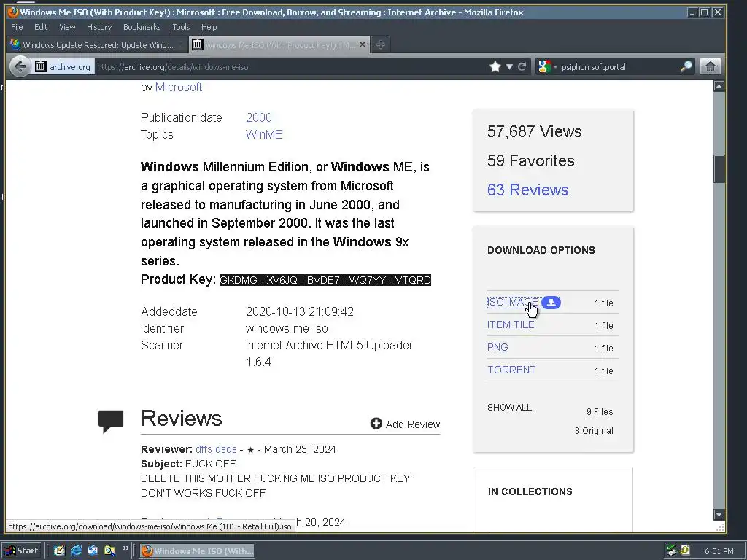This screenshot has width=747, height=560.
Task: Open the Bookmarks menu
Action: 142,27
